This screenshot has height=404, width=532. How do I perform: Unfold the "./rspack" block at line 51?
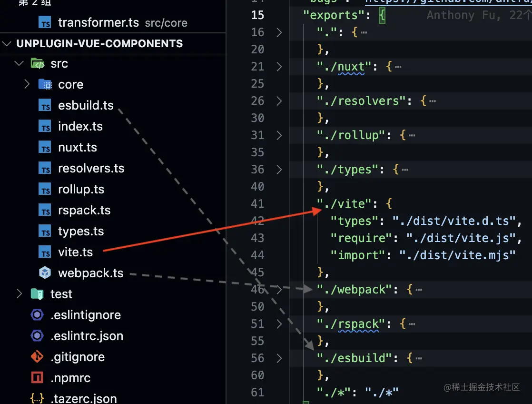click(279, 324)
